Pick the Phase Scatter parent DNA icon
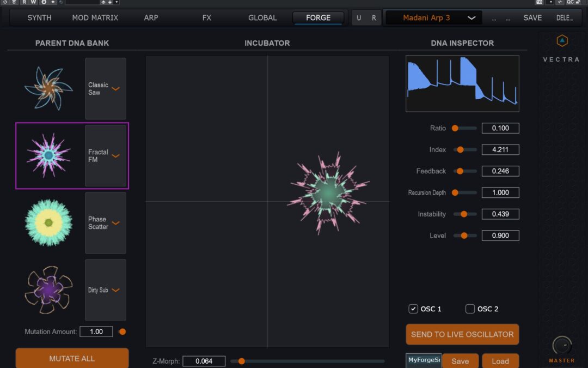The width and height of the screenshot is (588, 368). [x=48, y=222]
